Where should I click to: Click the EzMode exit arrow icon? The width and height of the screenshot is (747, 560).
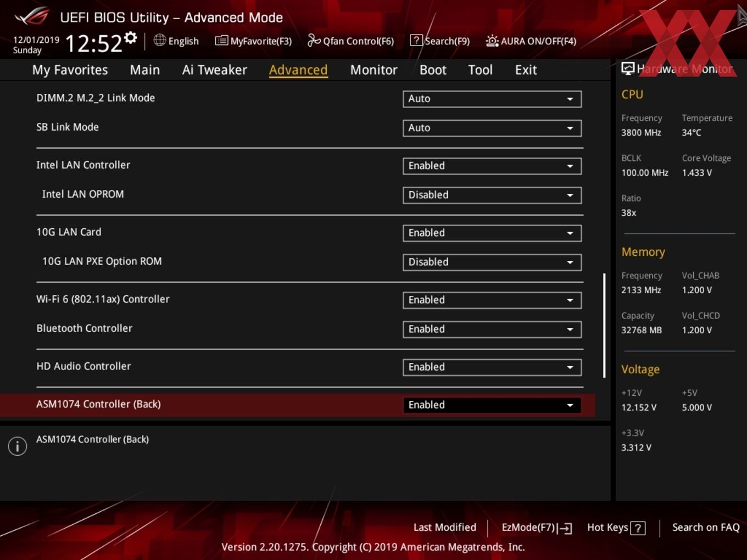pos(565,528)
